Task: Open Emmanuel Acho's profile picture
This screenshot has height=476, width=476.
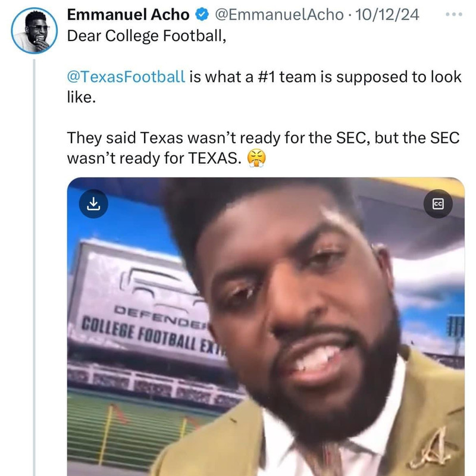Action: tap(35, 31)
